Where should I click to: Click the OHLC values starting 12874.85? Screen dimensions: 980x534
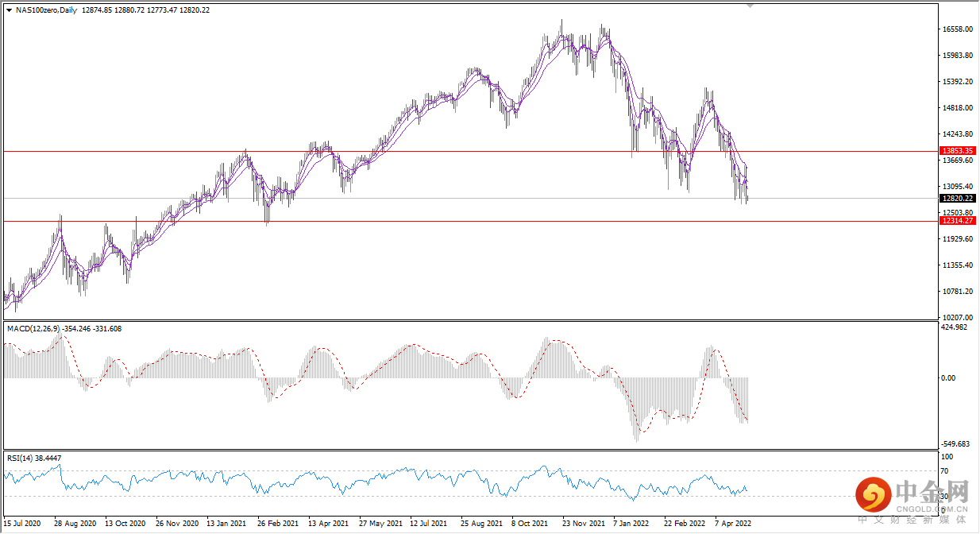point(145,10)
